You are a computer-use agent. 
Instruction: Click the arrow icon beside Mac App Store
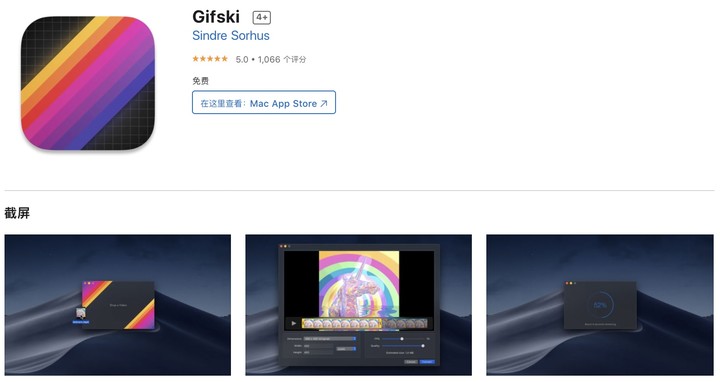pyautogui.click(x=324, y=103)
